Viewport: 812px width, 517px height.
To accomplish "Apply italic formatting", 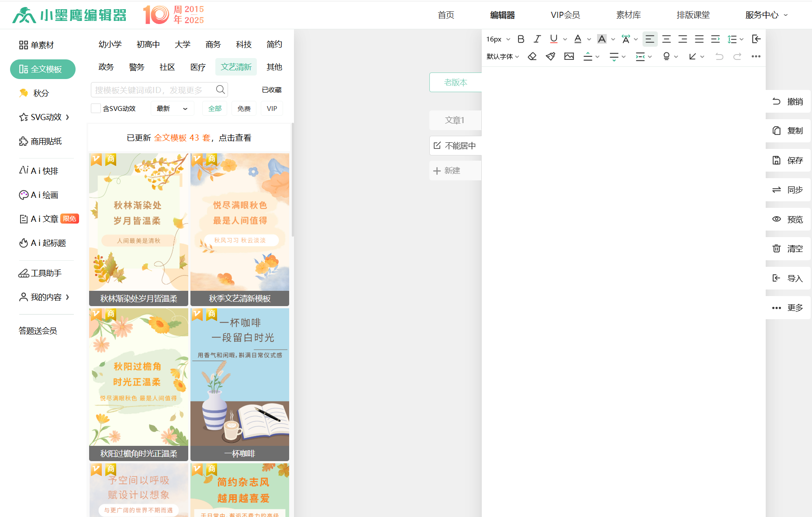I will 537,39.
